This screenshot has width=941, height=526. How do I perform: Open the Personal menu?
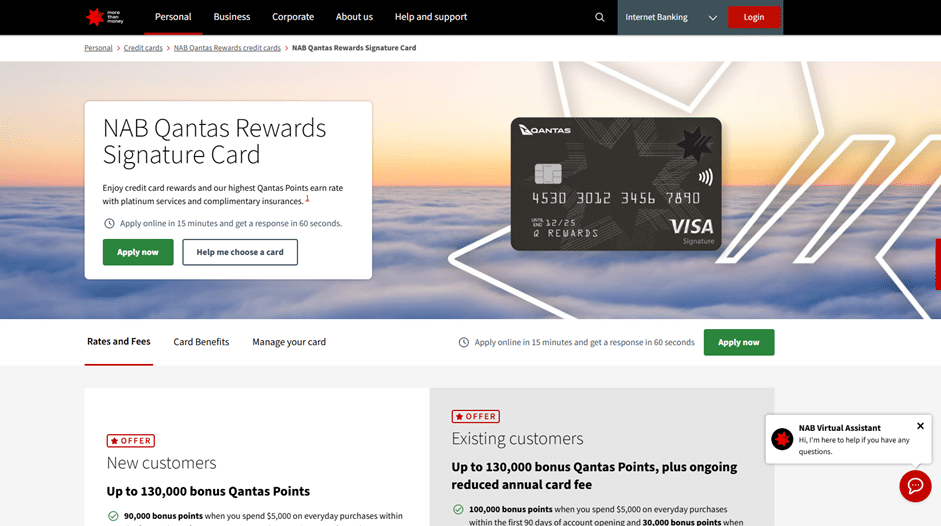173,17
